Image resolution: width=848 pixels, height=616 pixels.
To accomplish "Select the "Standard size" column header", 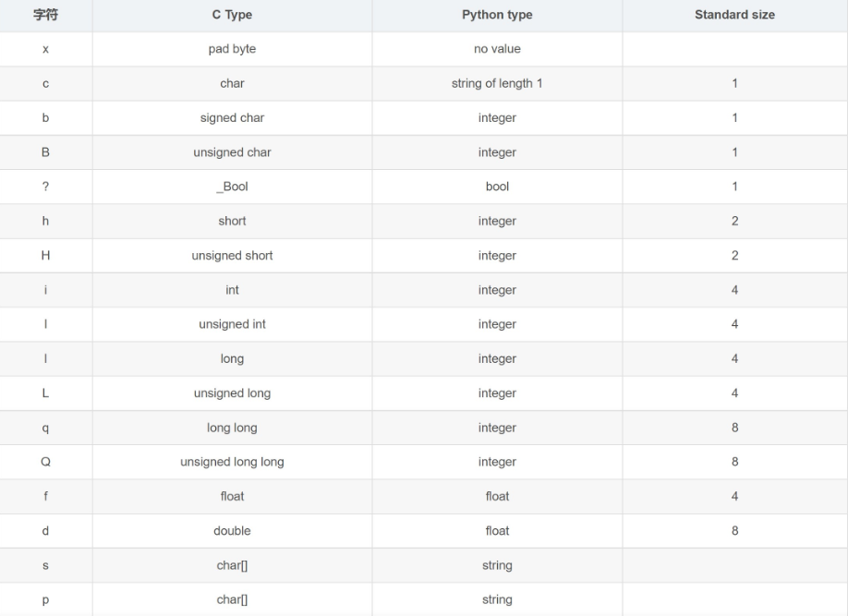I will point(734,15).
